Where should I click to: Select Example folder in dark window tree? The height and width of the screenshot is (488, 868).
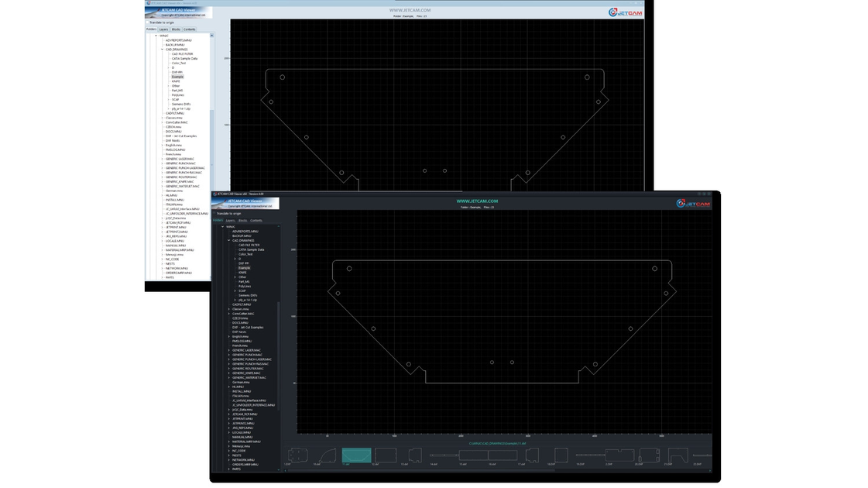point(244,268)
